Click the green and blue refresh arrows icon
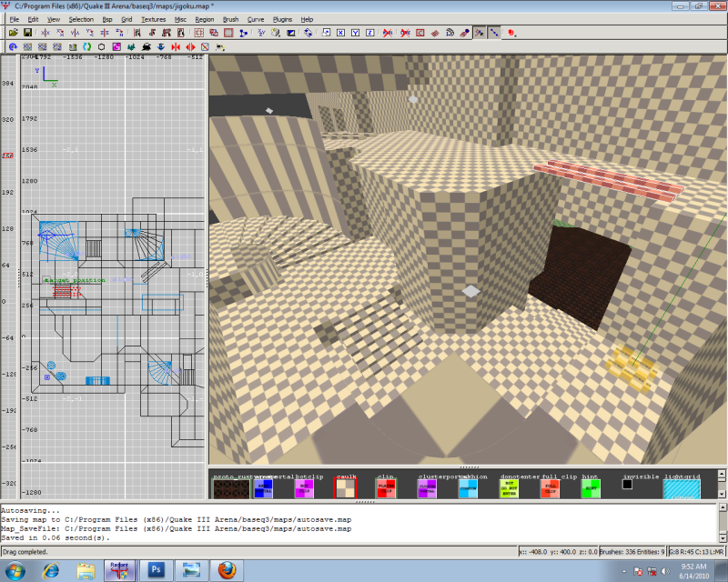 [86, 47]
